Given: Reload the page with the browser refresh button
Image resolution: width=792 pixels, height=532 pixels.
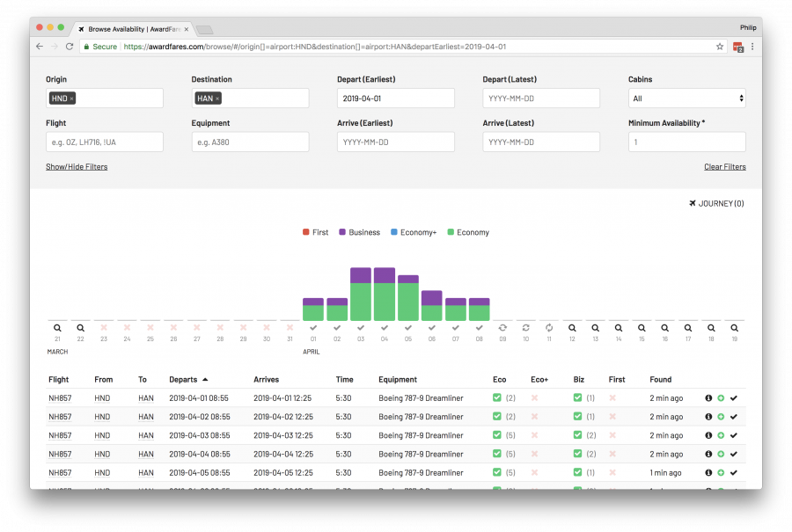Looking at the screenshot, I should pyautogui.click(x=69, y=47).
